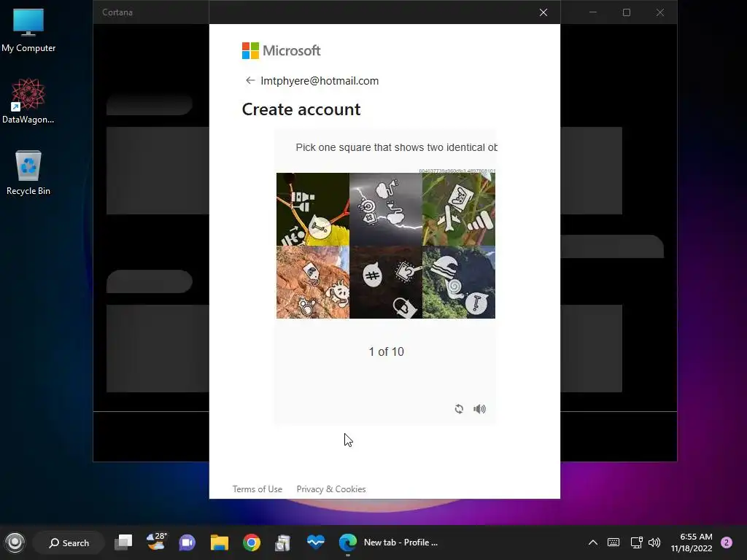Open the DataWagon desktop shortcut
This screenshot has width=747, height=560.
coord(28,101)
